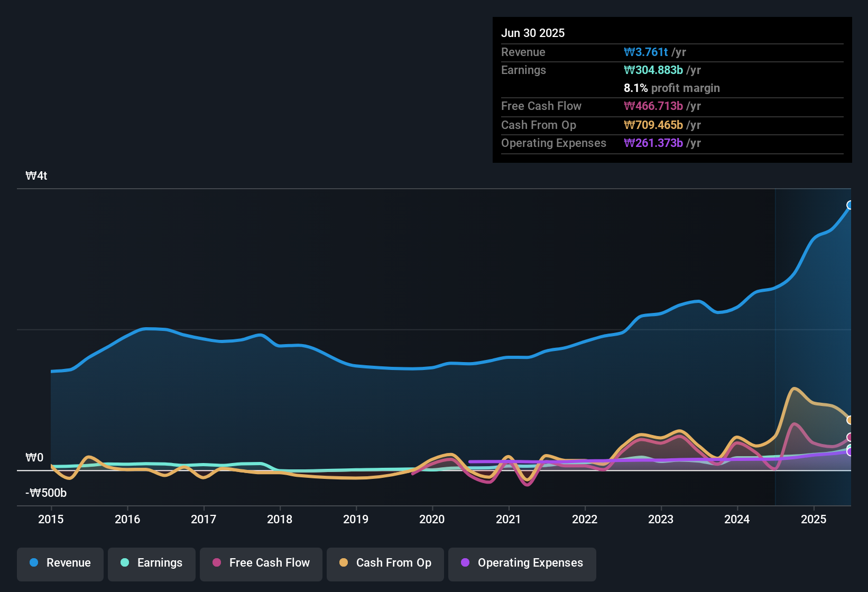Click the 2020 label on the timeline
The width and height of the screenshot is (868, 592).
(432, 520)
